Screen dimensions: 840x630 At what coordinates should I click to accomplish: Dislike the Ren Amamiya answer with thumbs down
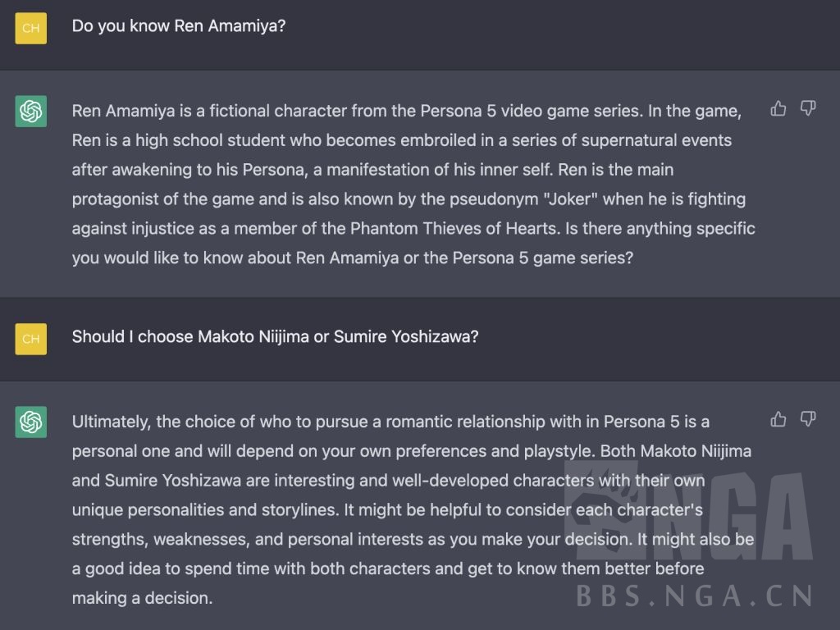[808, 108]
